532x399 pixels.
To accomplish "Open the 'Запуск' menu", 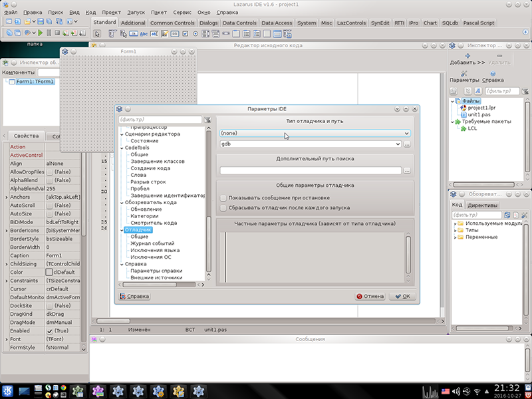I will (136, 13).
